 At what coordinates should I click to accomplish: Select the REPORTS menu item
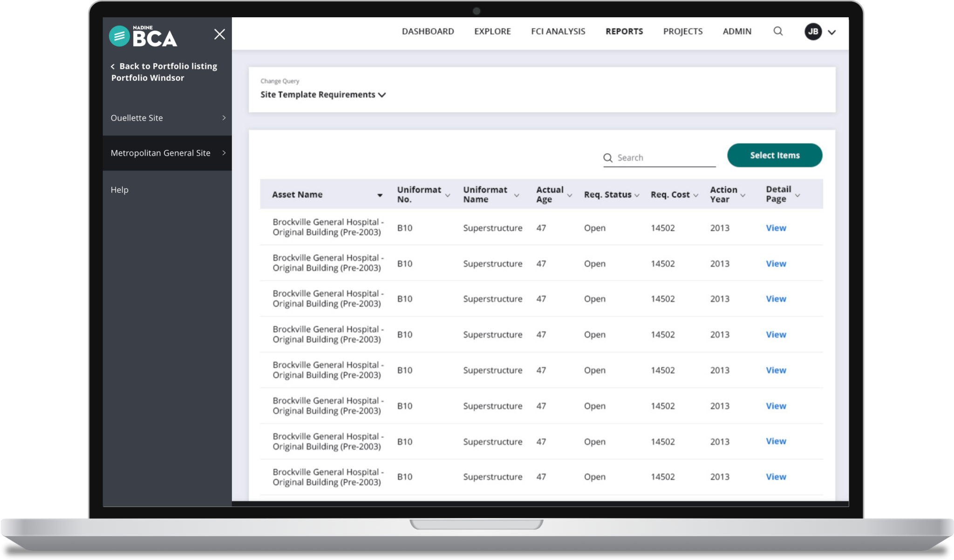[x=624, y=31]
